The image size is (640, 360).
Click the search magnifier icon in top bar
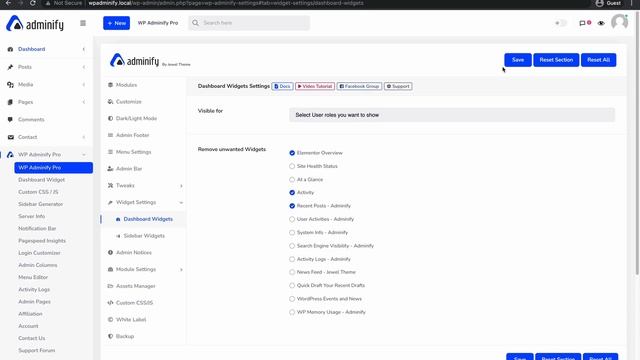click(x=196, y=23)
